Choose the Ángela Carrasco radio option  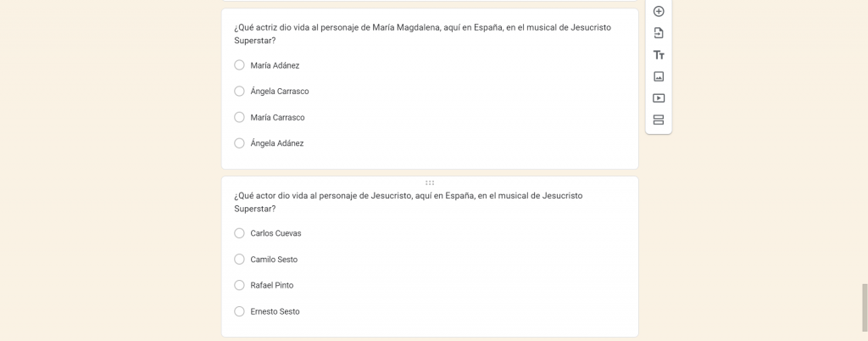click(239, 91)
